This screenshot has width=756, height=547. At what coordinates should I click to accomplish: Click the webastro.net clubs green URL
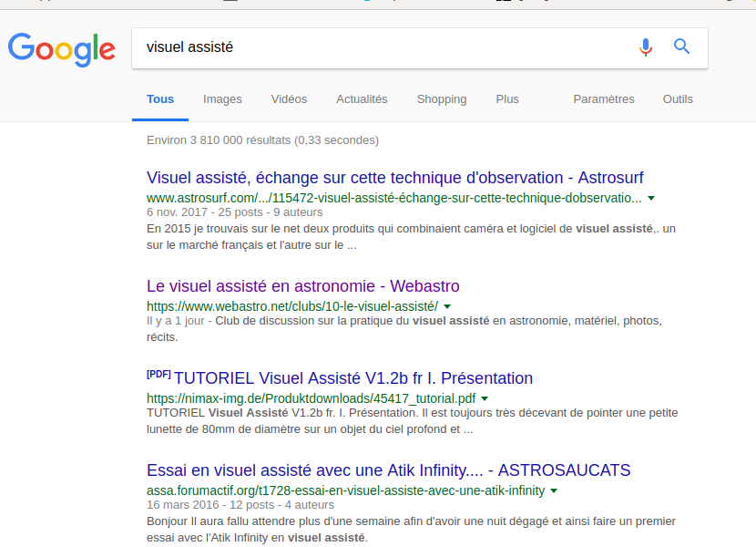click(292, 306)
